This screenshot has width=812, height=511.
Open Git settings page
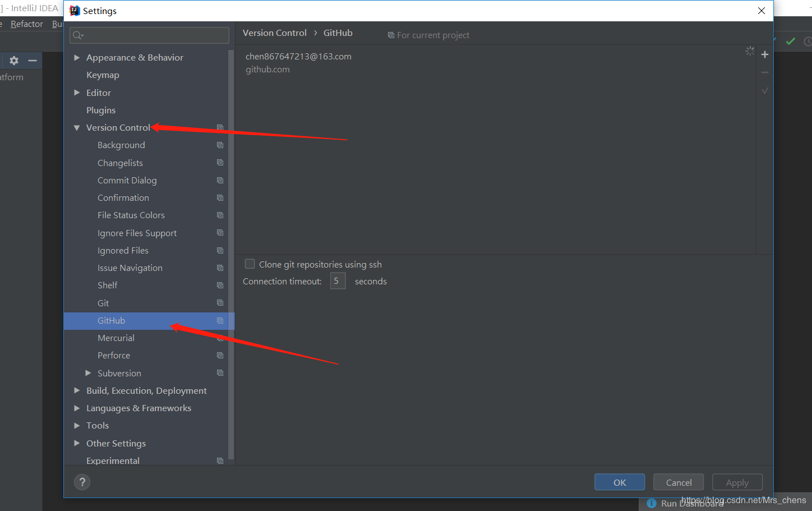pyautogui.click(x=103, y=303)
